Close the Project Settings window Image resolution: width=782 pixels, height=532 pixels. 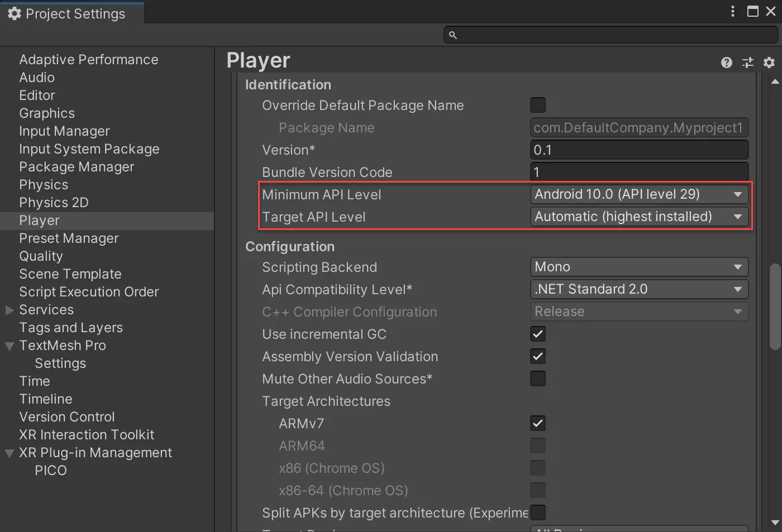pyautogui.click(x=771, y=12)
